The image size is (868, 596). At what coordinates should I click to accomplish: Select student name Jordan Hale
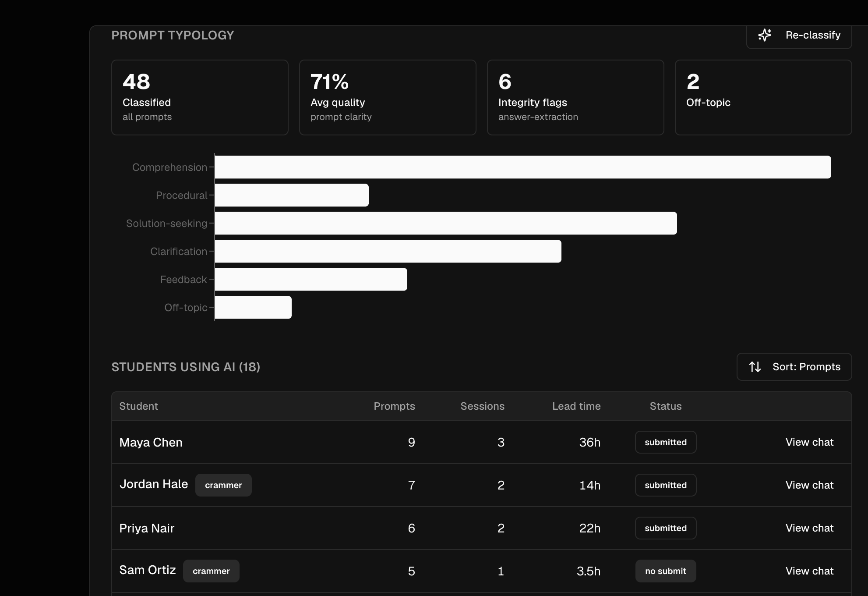tap(154, 484)
